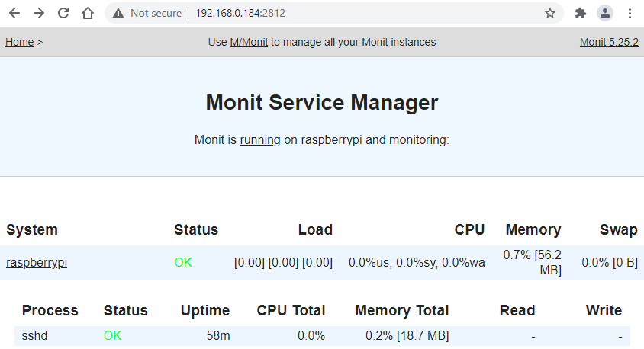This screenshot has height=349, width=644.
Task: Click the Monit Service Manager heading
Action: (322, 102)
